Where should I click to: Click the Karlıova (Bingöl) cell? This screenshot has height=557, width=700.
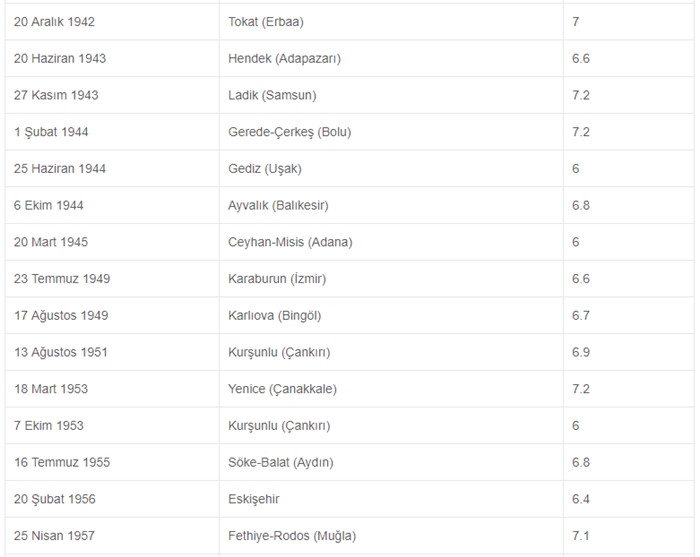coord(274,315)
